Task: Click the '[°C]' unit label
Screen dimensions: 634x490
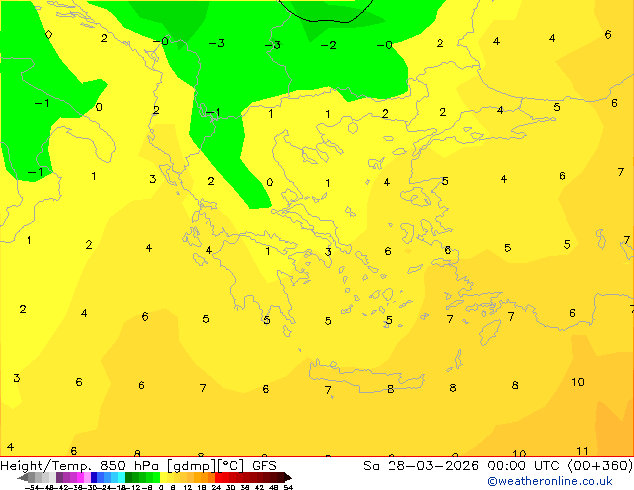Action: pyautogui.click(x=231, y=466)
